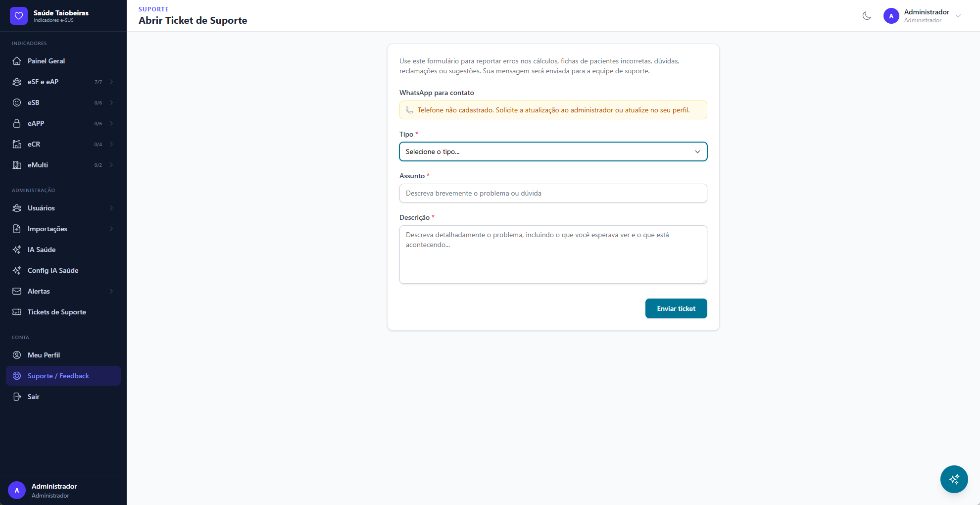Click the Assunto text input field
Image resolution: width=980 pixels, height=505 pixels.
tap(553, 193)
